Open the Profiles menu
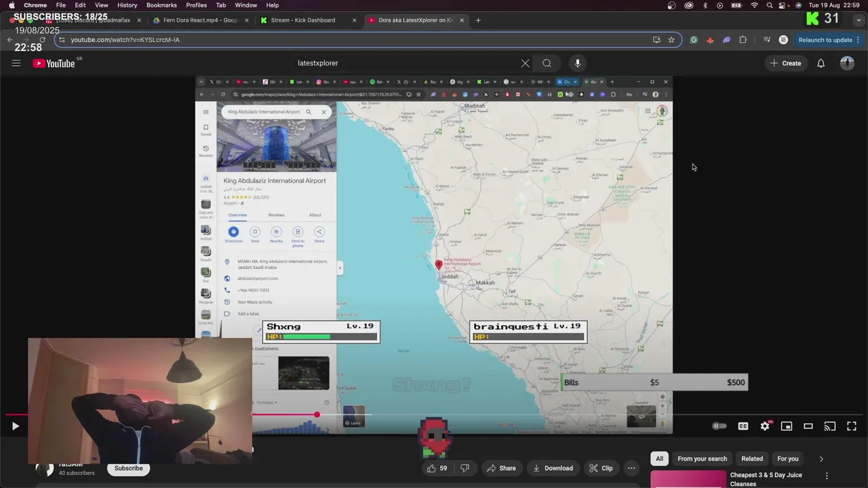868x488 pixels. 197,5
